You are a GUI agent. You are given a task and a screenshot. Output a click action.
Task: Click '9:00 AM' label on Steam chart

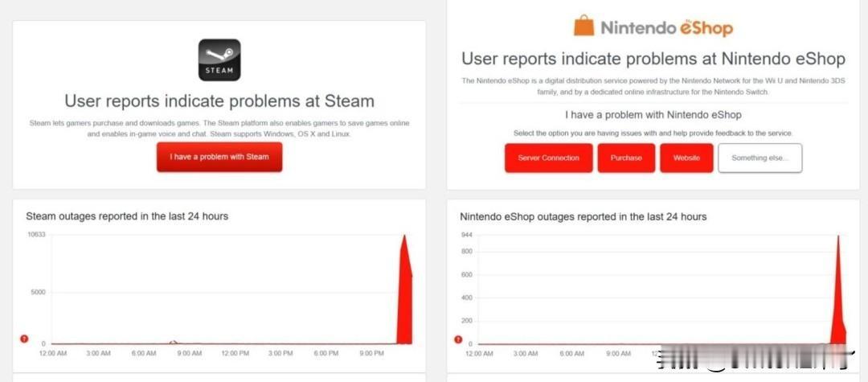click(190, 353)
